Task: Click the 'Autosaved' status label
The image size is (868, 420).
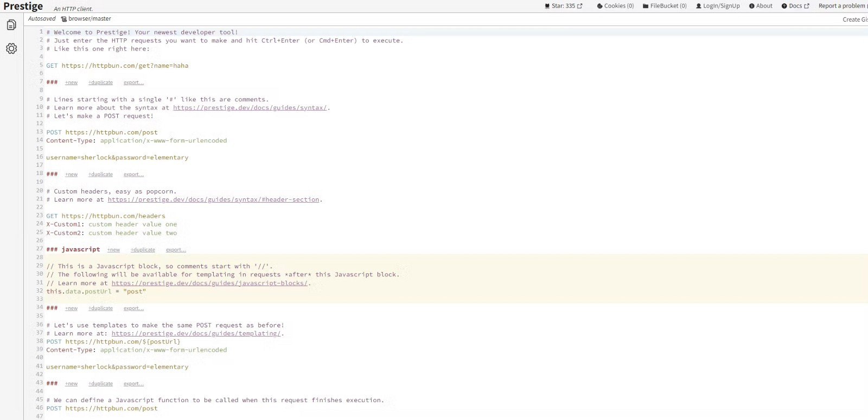Action: click(x=42, y=19)
